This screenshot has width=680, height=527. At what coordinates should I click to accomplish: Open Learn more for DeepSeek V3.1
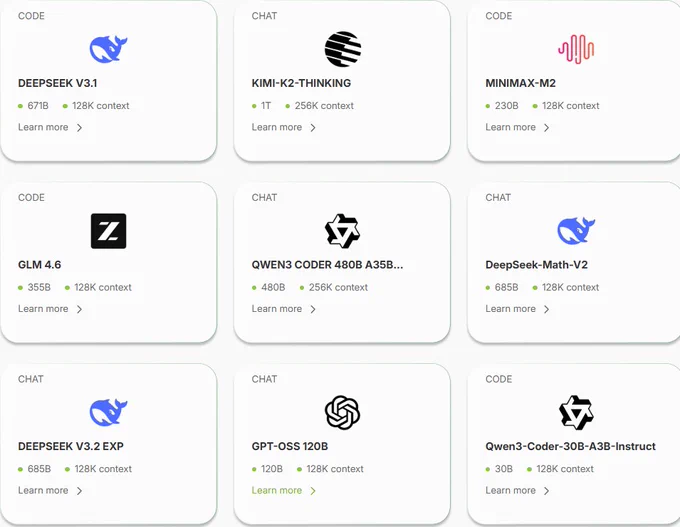pos(43,127)
